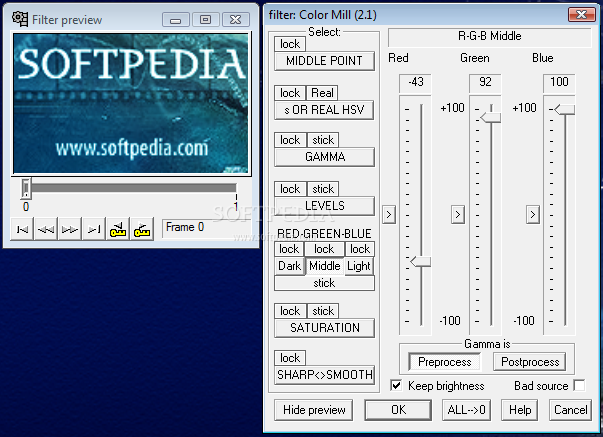Set gamma to Preprocess
The image size is (603, 437).
pos(444,362)
